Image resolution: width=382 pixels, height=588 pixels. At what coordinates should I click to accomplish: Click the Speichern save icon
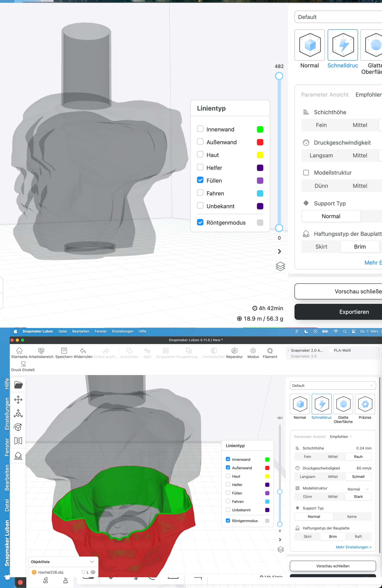[x=64, y=351]
